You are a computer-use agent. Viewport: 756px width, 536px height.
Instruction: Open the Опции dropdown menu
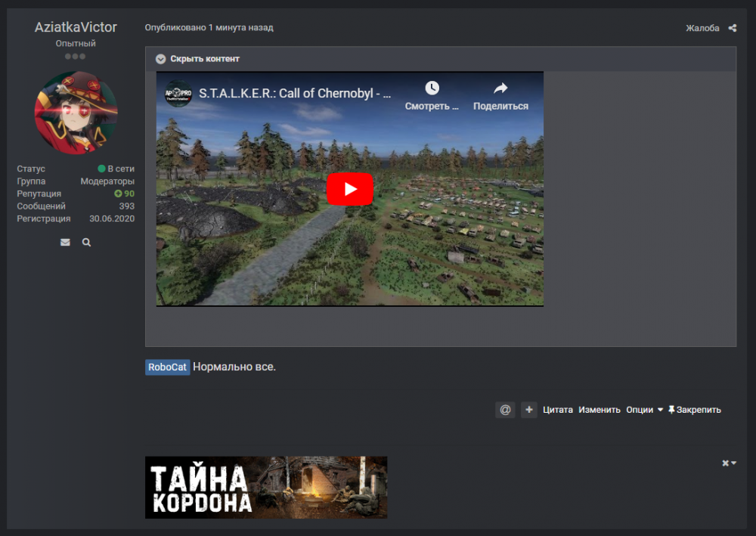[x=644, y=410]
